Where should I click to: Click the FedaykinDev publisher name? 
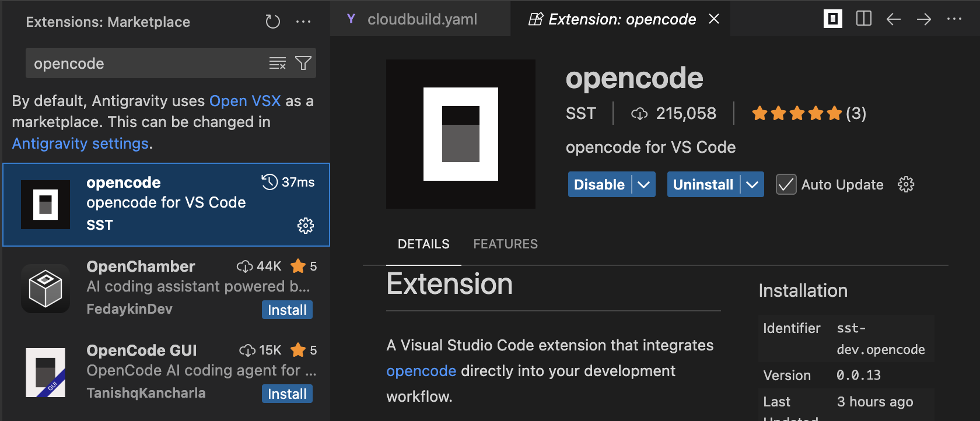click(x=129, y=309)
